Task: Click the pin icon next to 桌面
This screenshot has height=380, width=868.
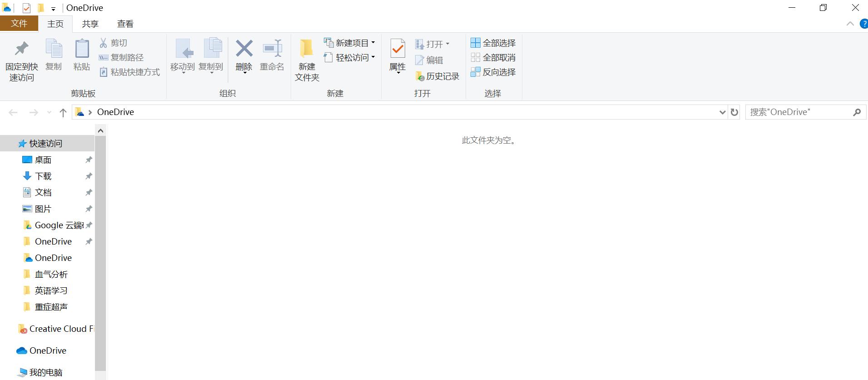Action: (x=89, y=160)
